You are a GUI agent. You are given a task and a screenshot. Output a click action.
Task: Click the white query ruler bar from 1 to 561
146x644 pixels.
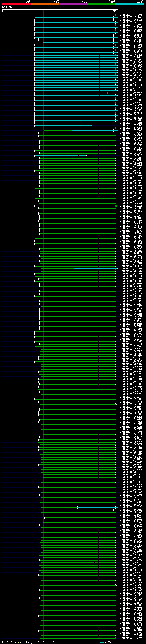click(60, 9)
